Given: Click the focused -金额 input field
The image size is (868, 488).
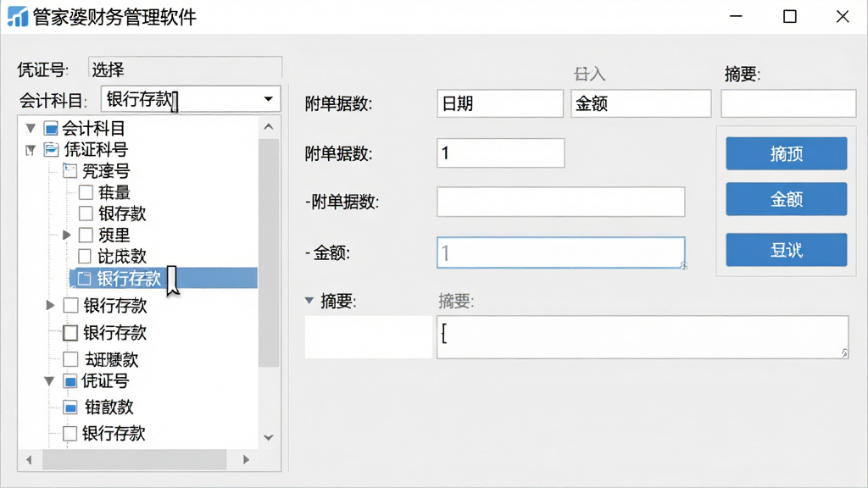Looking at the screenshot, I should click(x=561, y=252).
